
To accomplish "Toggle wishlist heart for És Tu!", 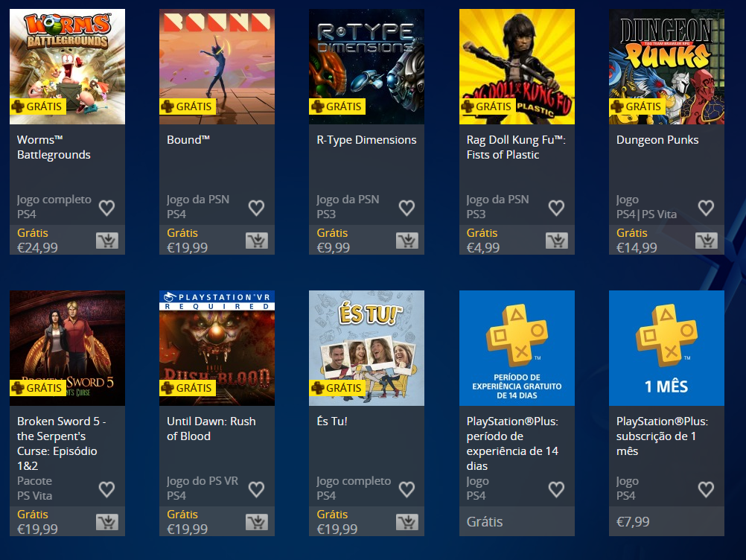I will click(407, 489).
